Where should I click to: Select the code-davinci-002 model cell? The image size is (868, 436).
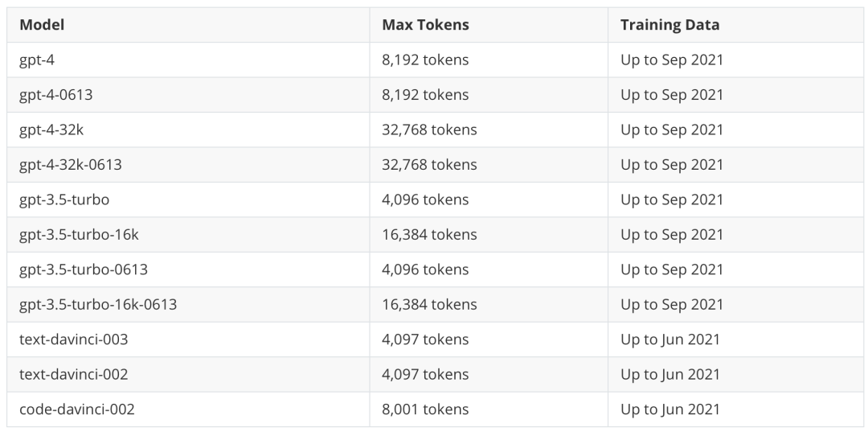point(76,409)
